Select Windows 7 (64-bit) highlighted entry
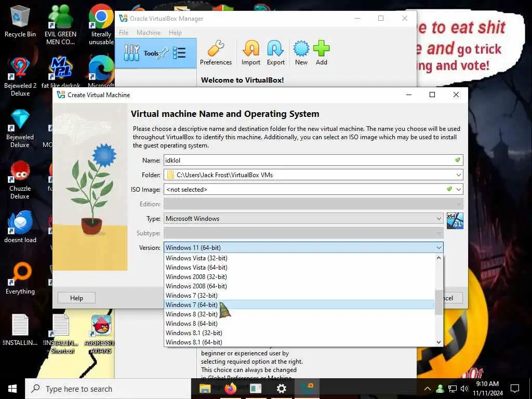This screenshot has width=532, height=399. 299,304
